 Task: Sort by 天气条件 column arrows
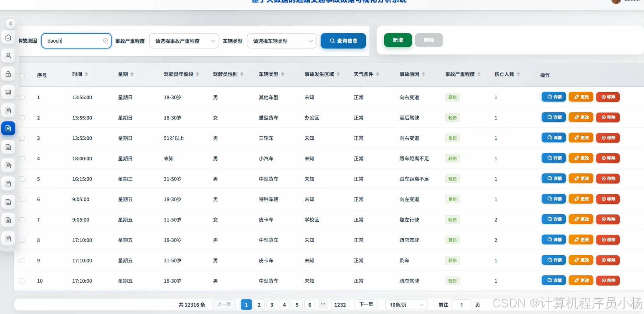tap(378, 74)
